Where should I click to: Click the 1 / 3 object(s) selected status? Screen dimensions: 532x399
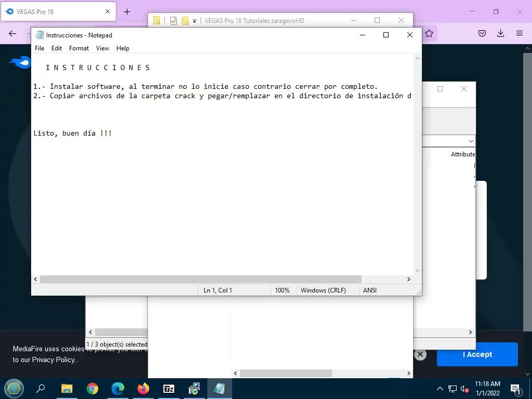(117, 344)
